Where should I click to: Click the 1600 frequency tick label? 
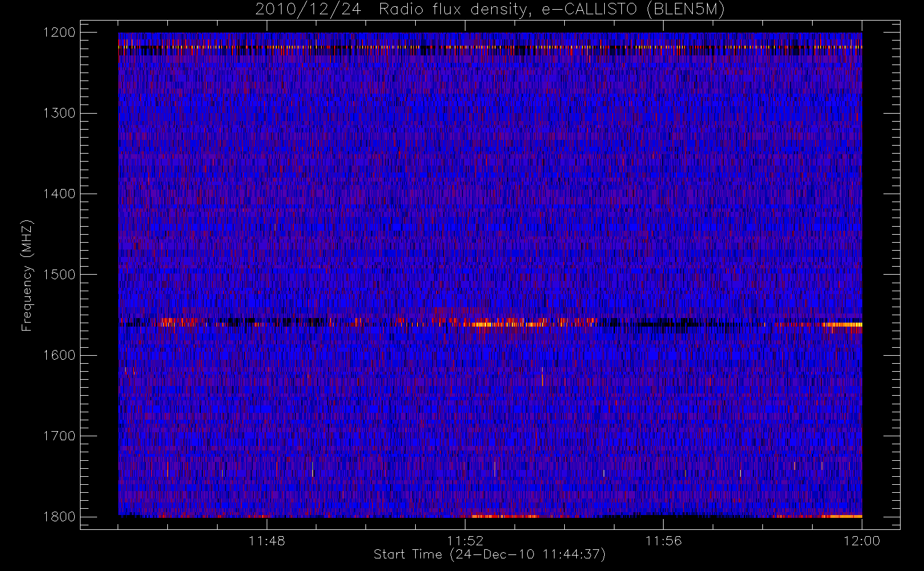pyautogui.click(x=59, y=355)
